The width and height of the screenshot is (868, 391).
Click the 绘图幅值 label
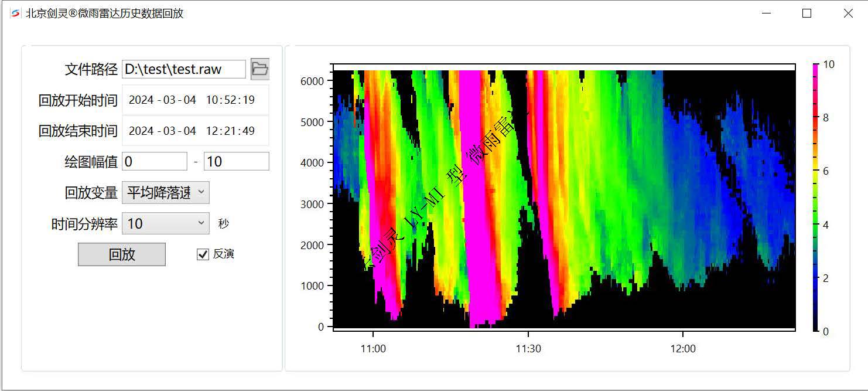[x=91, y=162]
